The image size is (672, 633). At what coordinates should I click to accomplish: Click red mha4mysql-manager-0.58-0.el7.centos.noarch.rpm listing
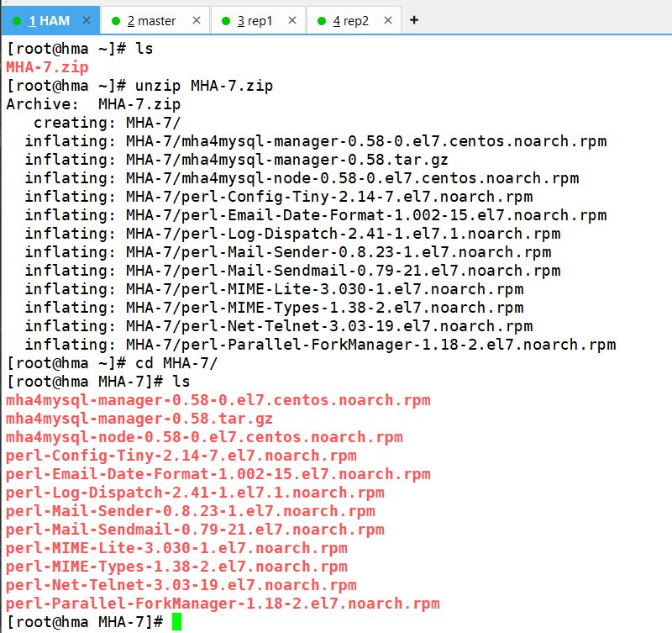tap(218, 400)
